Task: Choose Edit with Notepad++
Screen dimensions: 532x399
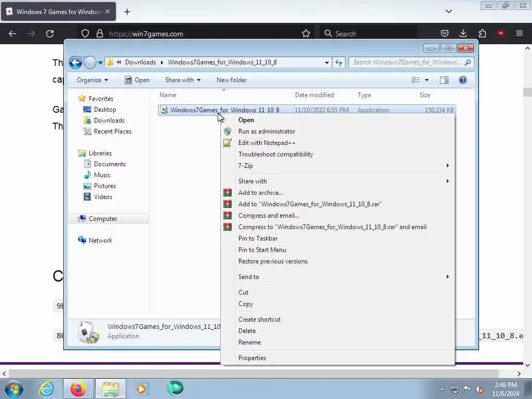Action: [338, 143]
